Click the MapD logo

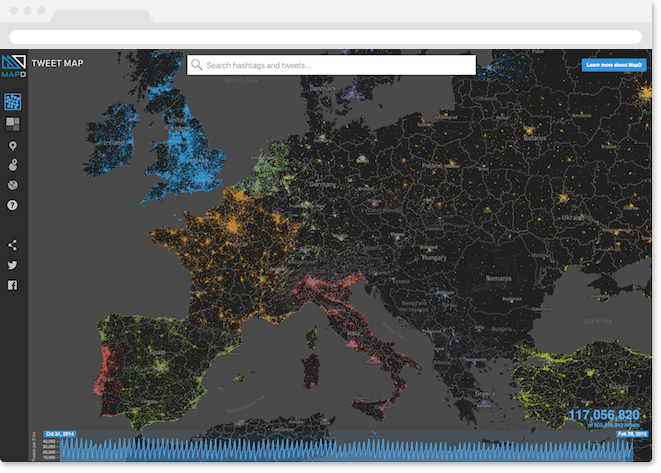point(13,66)
